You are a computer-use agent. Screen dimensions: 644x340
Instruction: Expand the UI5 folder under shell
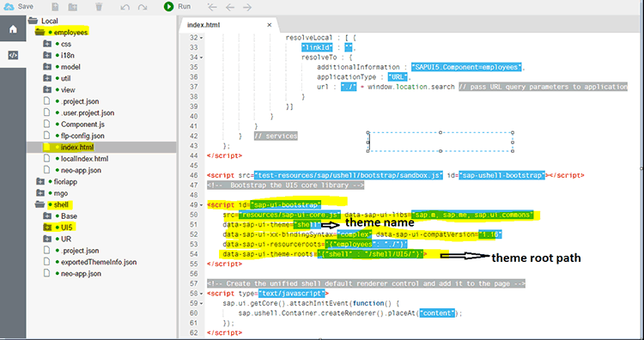pos(47,228)
